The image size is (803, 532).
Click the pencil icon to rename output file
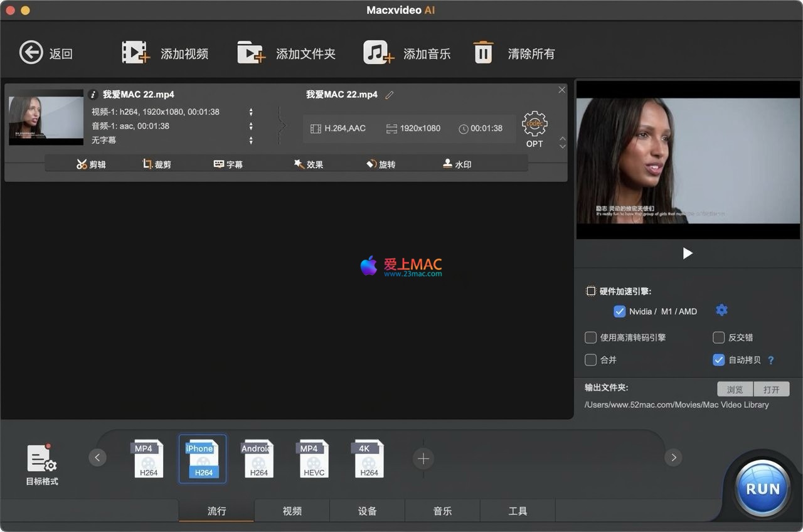tap(390, 95)
